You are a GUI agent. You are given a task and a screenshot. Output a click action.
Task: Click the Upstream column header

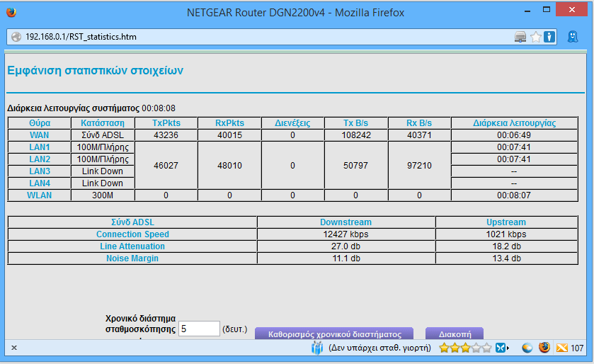coord(506,222)
